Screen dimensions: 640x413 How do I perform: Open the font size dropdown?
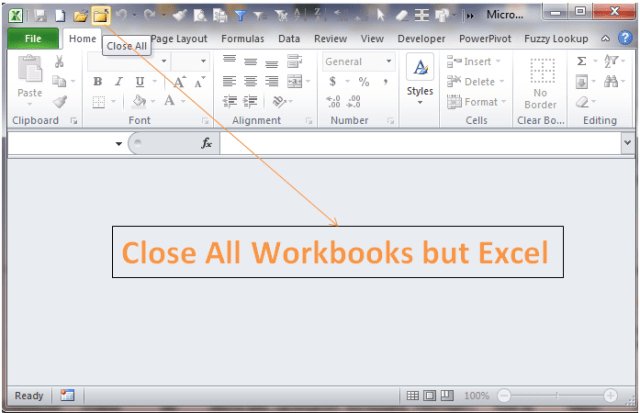click(x=203, y=61)
